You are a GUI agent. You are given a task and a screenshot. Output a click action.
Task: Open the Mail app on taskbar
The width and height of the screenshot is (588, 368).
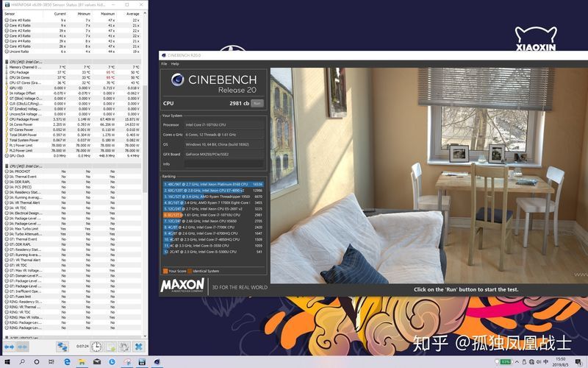pyautogui.click(x=97, y=362)
